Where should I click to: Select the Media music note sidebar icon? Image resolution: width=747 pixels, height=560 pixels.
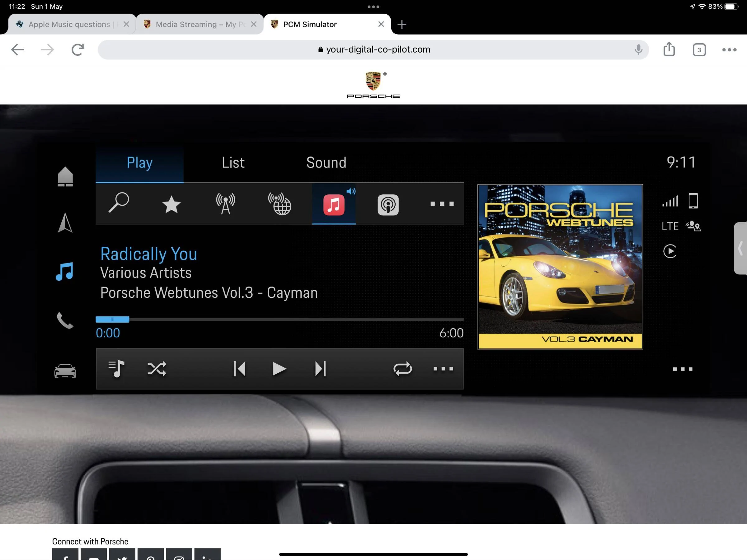64,271
